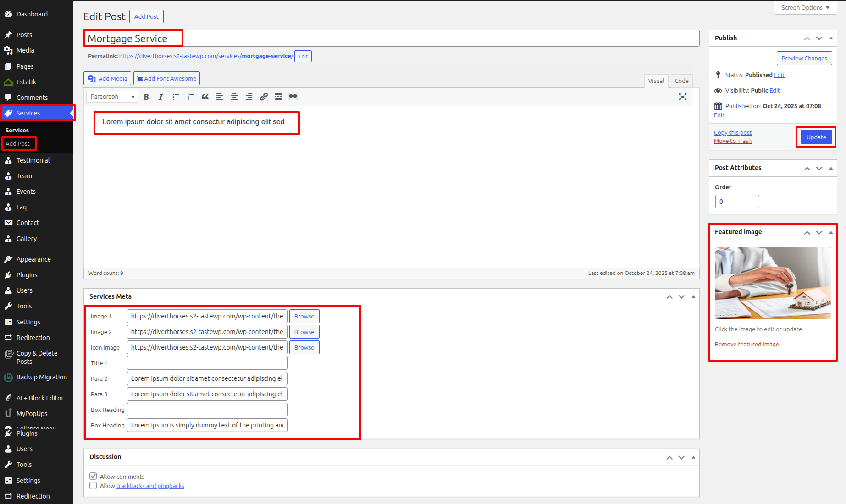
Task: Toggle the bulleted list icon
Action: (176, 97)
